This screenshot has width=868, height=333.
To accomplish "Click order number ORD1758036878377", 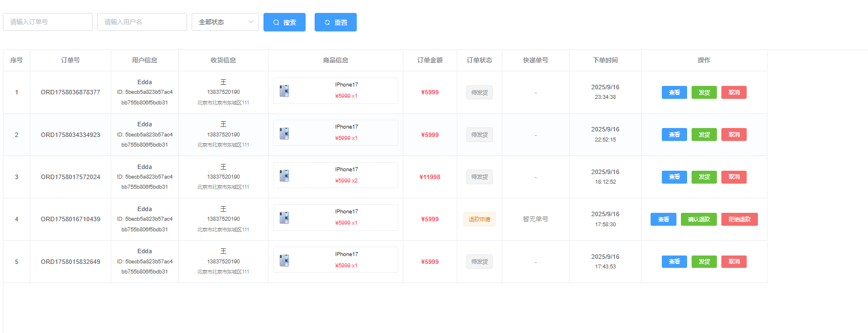I will pos(70,92).
